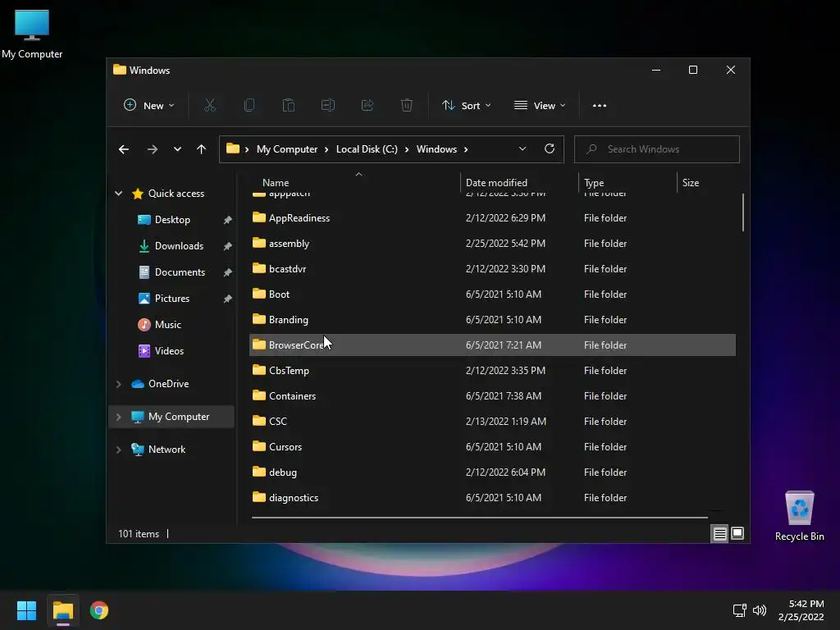This screenshot has height=630, width=840.
Task: Select the AppReadiness folder
Action: tap(492, 218)
